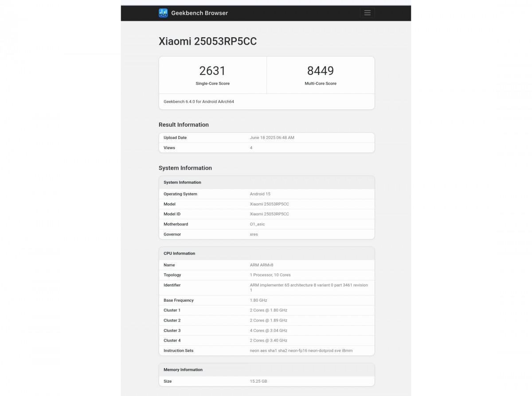This screenshot has width=532, height=396.
Task: Click the Motherboard value O1_asic
Action: pyautogui.click(x=257, y=224)
